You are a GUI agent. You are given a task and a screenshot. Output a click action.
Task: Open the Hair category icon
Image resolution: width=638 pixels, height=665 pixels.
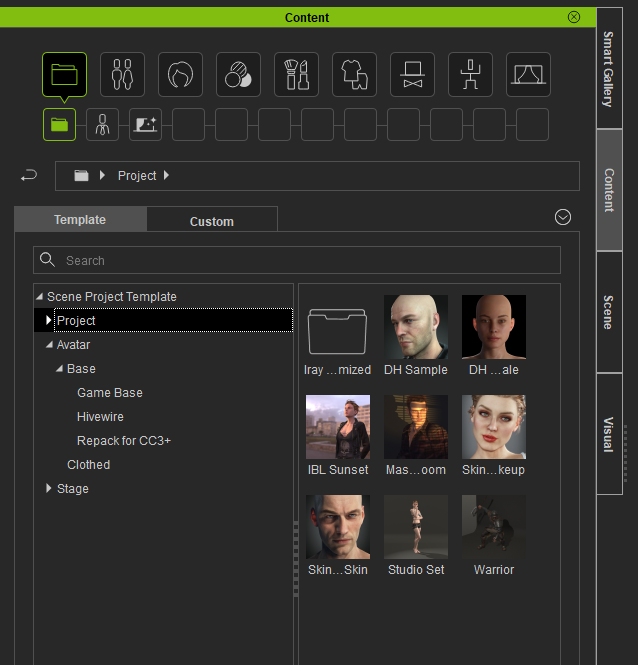(x=180, y=75)
